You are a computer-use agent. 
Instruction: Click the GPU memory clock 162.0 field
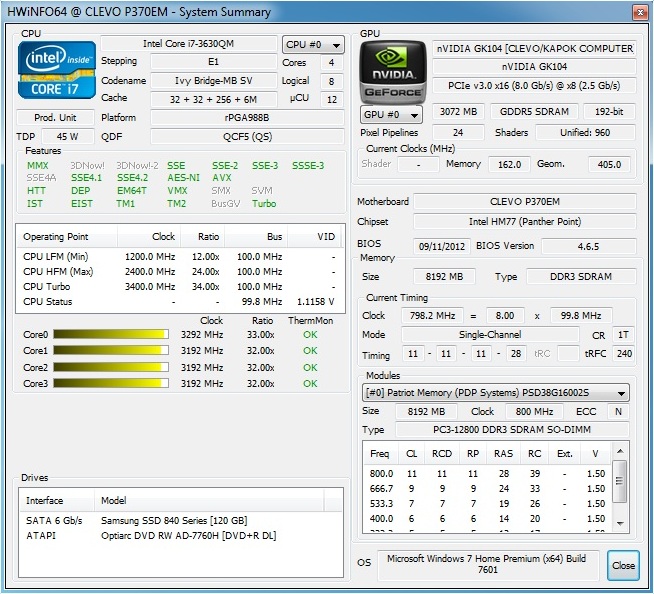[509, 164]
